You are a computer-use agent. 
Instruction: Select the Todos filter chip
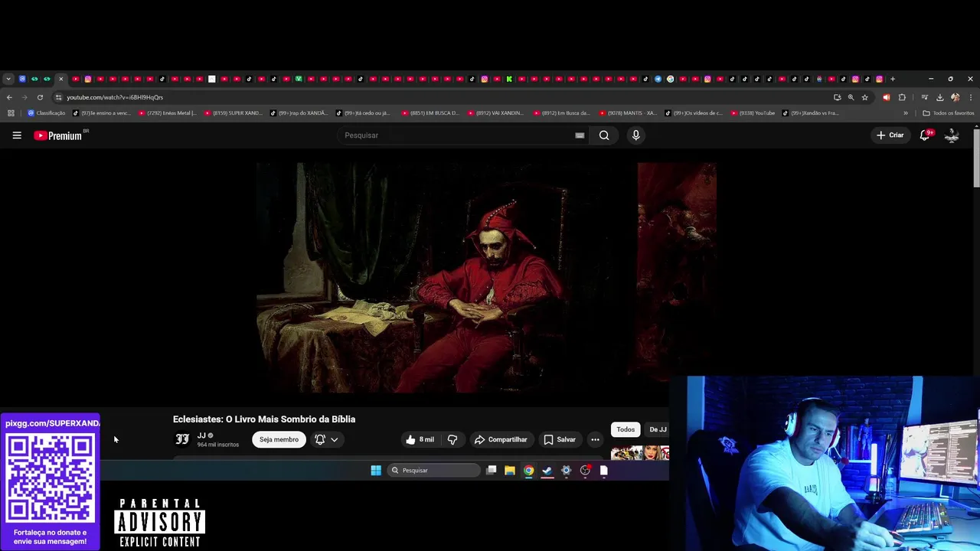pos(626,429)
